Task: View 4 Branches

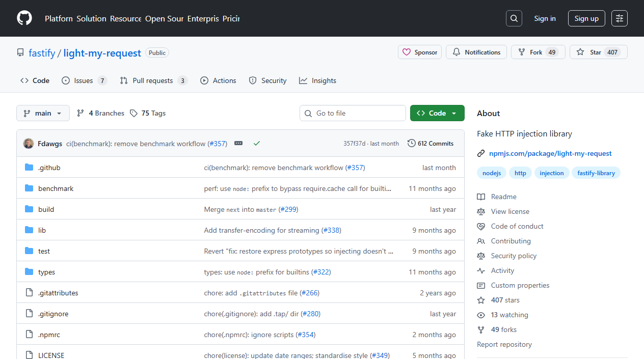Action: point(100,113)
